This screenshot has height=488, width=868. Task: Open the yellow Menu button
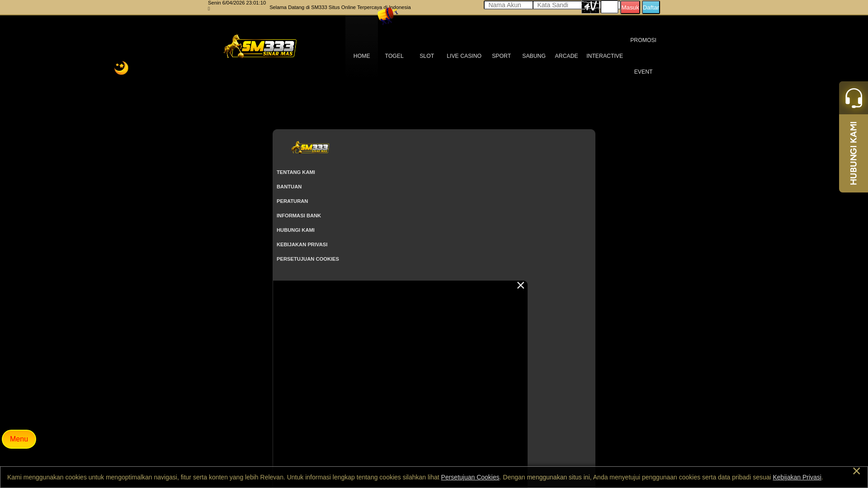19,439
